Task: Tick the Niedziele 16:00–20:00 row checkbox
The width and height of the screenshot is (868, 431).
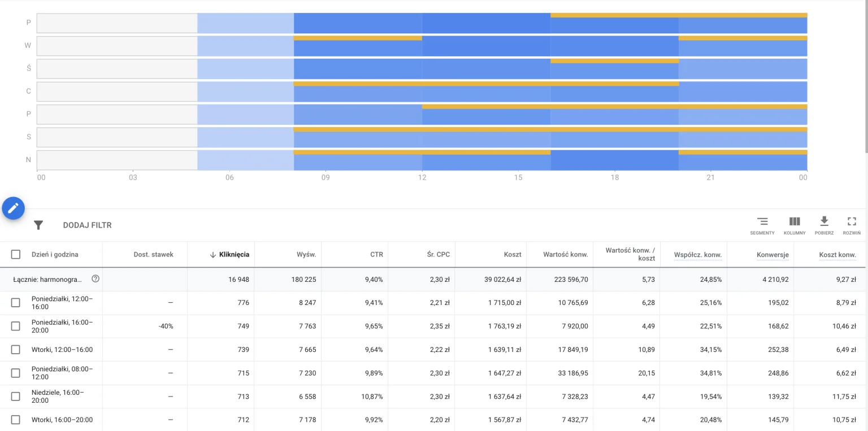Action: (x=16, y=397)
